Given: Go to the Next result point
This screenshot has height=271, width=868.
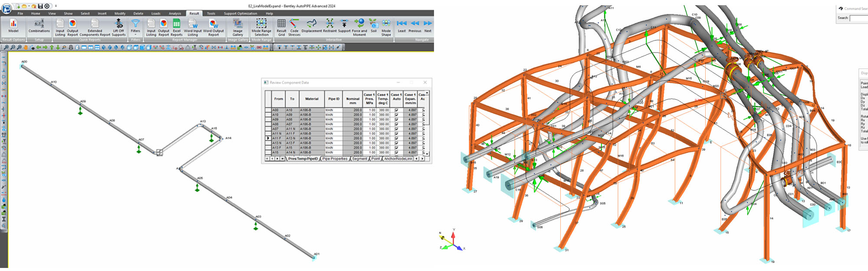Looking at the screenshot, I should (427, 24).
